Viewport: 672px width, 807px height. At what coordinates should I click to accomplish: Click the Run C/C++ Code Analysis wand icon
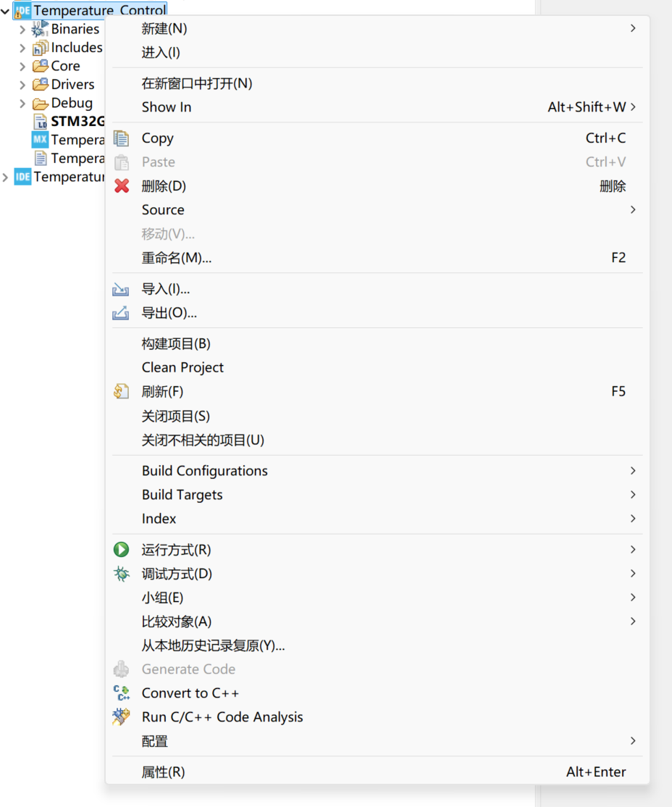tap(120, 716)
